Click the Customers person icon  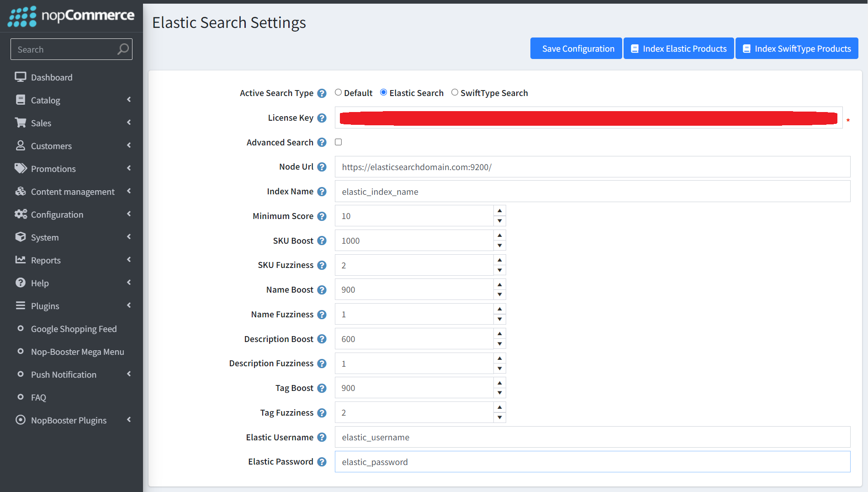tap(21, 145)
